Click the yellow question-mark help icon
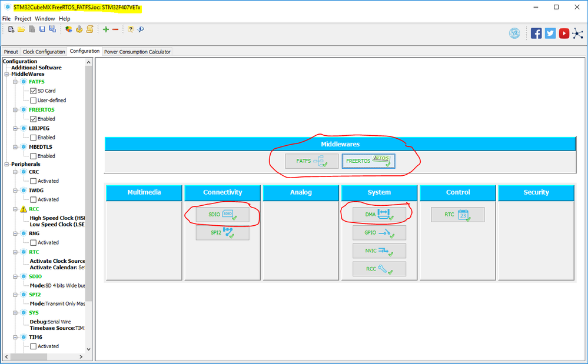The width and height of the screenshot is (588, 364). pyautogui.click(x=130, y=29)
